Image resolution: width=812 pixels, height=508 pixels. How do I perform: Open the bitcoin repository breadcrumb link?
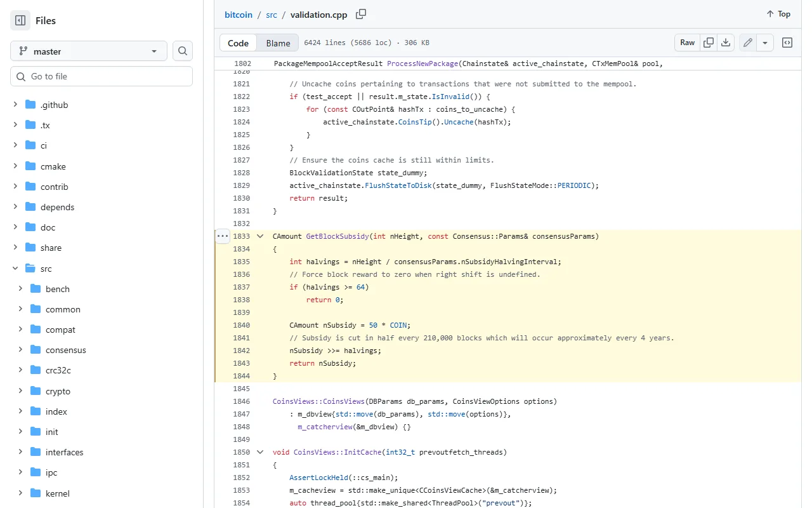239,14
